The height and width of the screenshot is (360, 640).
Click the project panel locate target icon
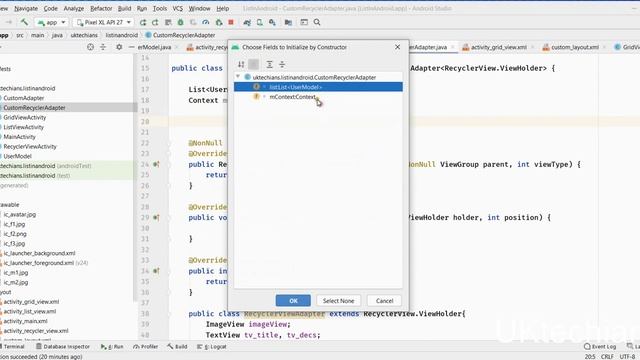coord(90,47)
